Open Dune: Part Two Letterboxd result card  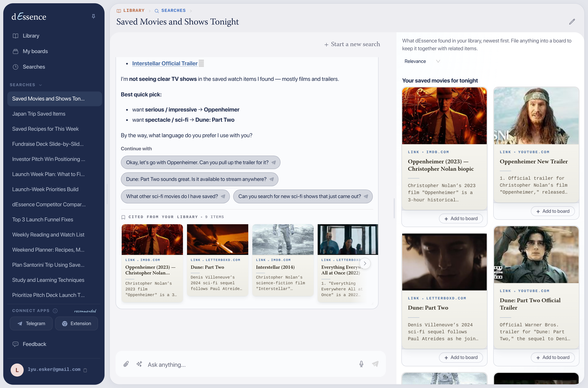pos(444,291)
